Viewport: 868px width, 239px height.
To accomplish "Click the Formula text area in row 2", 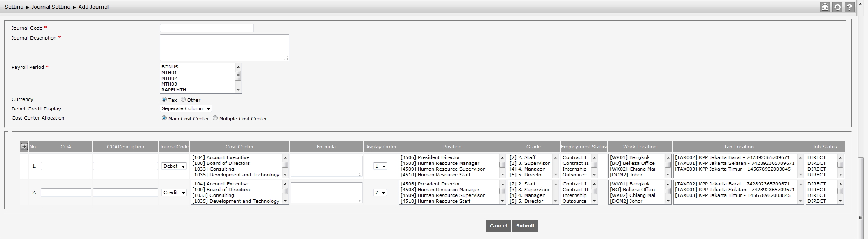I will (326, 192).
